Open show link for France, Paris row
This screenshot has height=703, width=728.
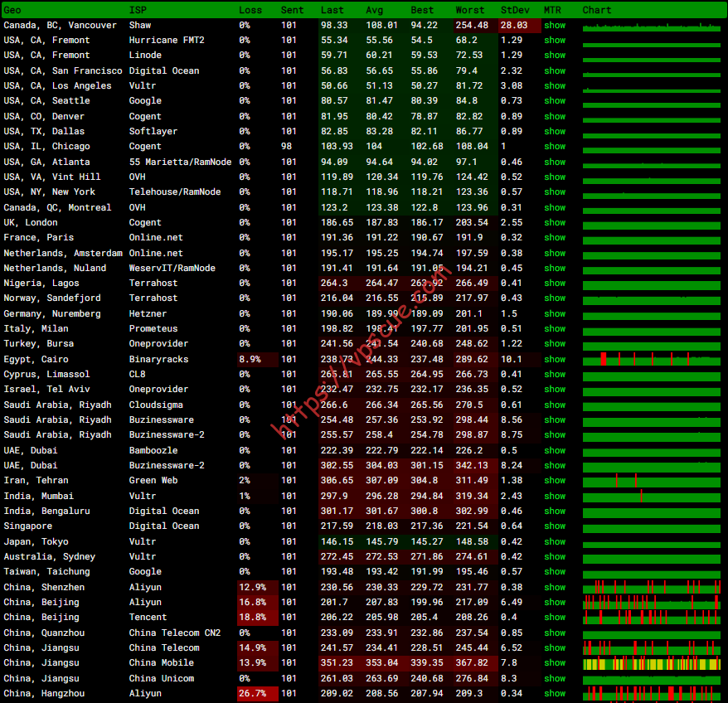point(555,237)
